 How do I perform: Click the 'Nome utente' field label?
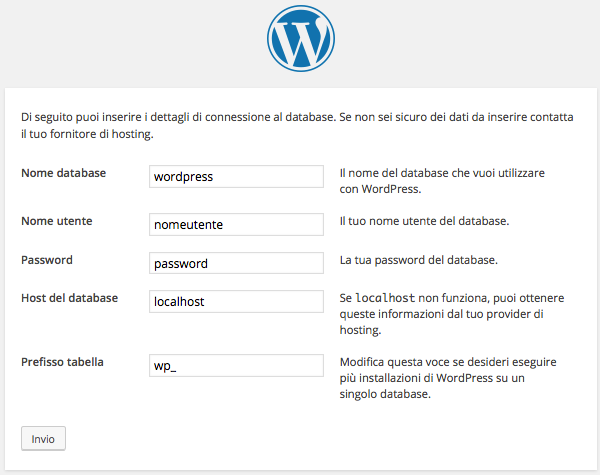point(57,221)
